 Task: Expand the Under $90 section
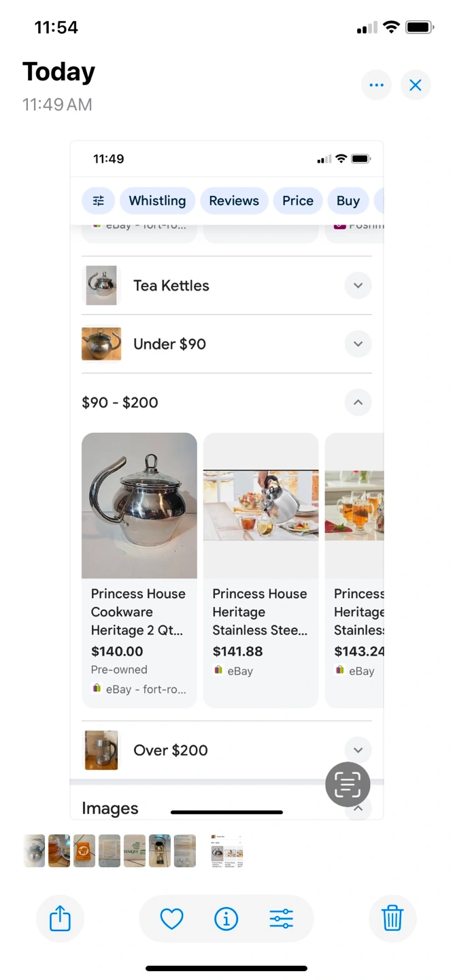point(358,344)
